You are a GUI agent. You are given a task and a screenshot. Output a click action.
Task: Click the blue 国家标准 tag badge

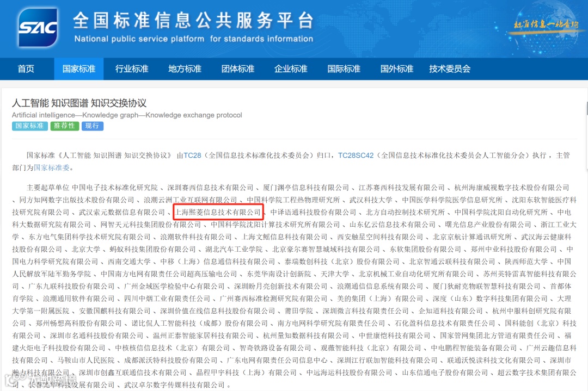[29, 126]
